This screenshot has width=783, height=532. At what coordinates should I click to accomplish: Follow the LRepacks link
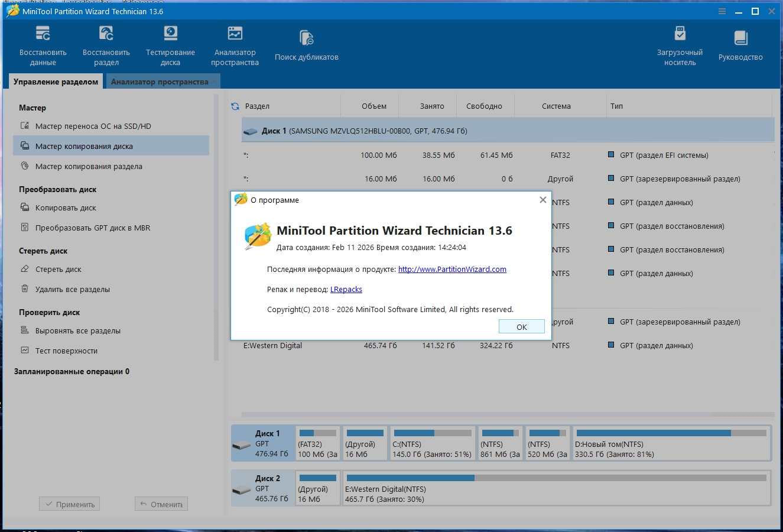346,289
